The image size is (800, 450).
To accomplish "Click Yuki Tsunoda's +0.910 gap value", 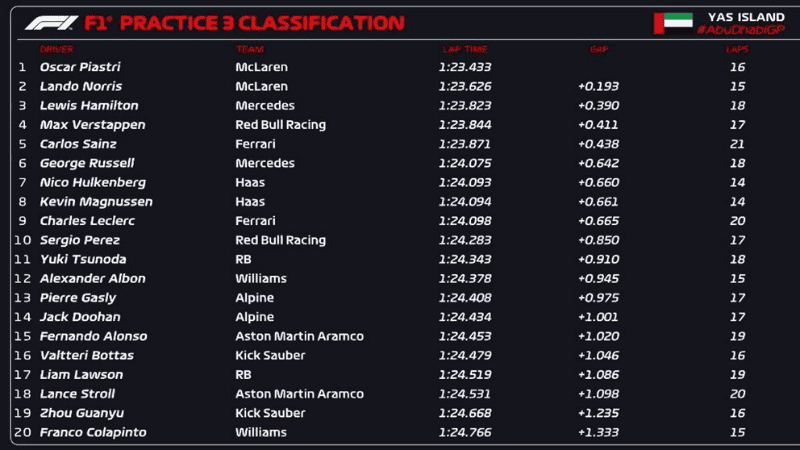I will coord(598,259).
